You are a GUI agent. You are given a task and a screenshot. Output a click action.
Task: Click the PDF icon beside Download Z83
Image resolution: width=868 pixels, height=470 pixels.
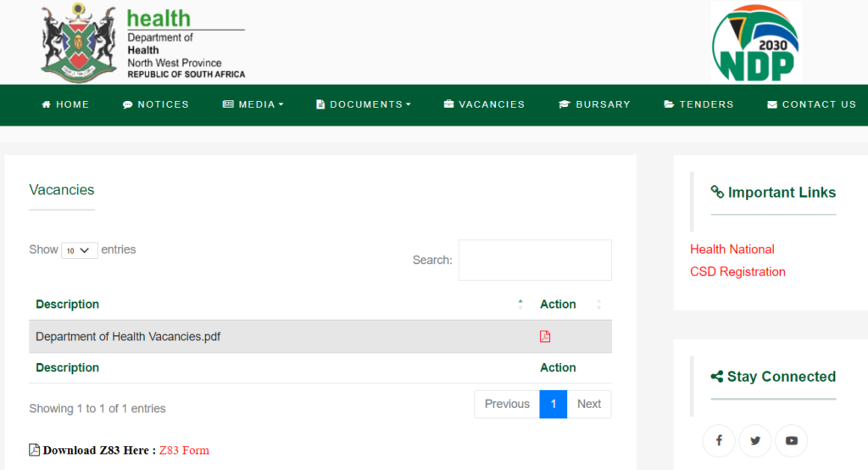pos(35,450)
